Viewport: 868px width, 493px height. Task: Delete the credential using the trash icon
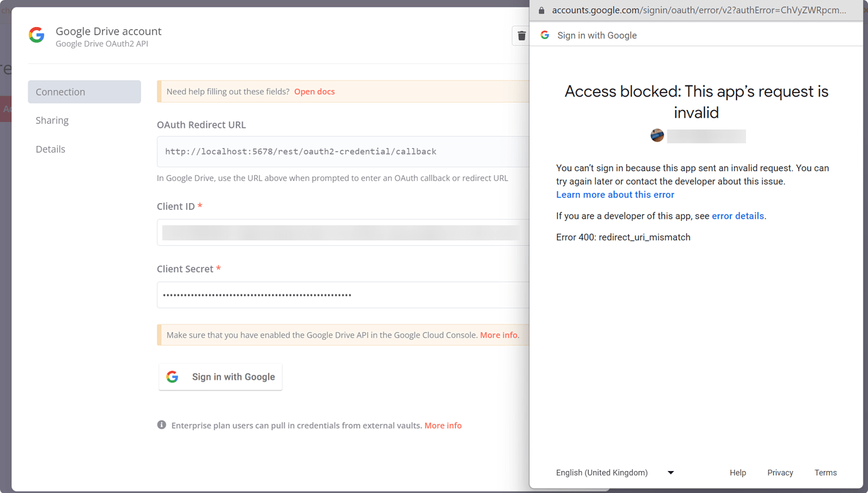(521, 35)
